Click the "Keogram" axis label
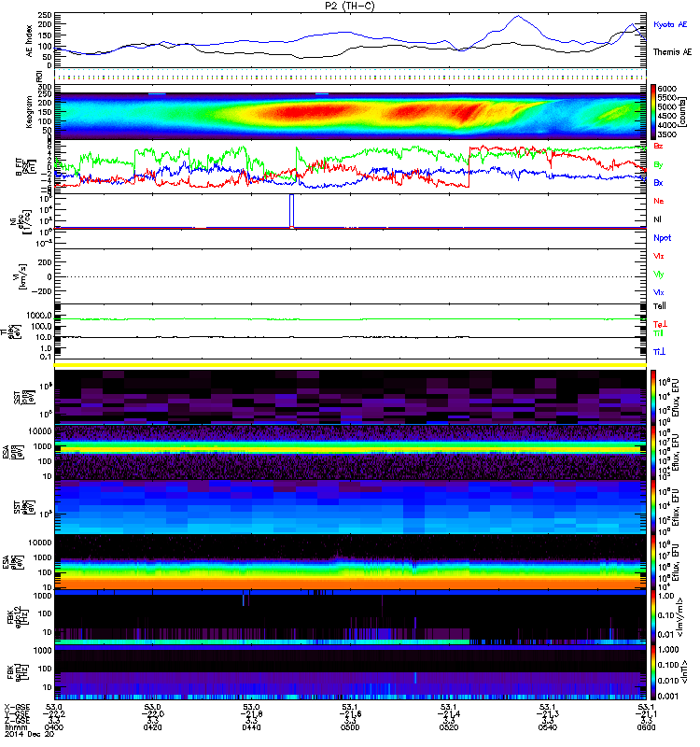The width and height of the screenshot is (700, 747). point(30,112)
